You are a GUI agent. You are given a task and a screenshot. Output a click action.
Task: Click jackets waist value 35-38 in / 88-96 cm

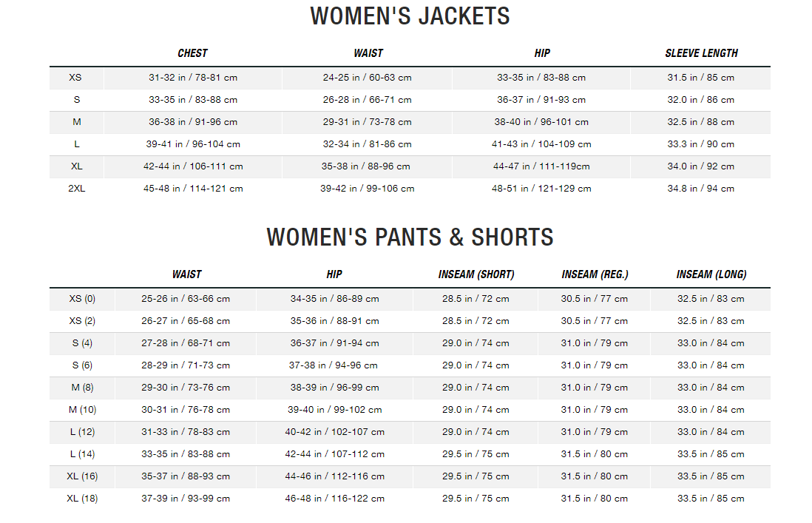click(x=365, y=166)
